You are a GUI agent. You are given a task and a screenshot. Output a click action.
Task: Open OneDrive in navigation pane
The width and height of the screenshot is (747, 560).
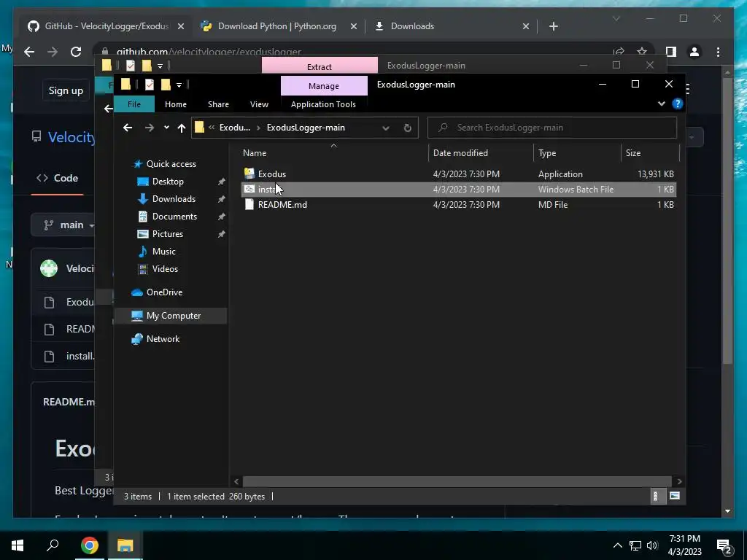pyautogui.click(x=164, y=292)
